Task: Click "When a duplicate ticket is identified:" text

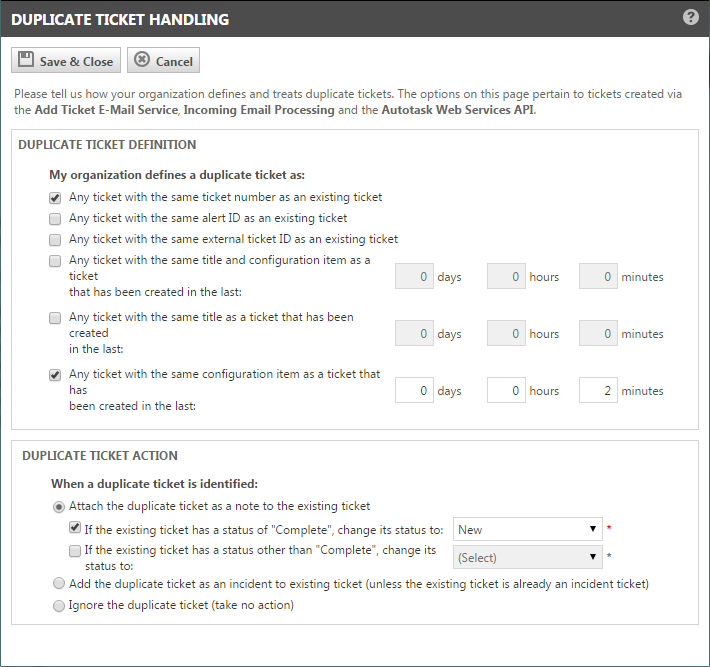Action: pyautogui.click(x=154, y=484)
